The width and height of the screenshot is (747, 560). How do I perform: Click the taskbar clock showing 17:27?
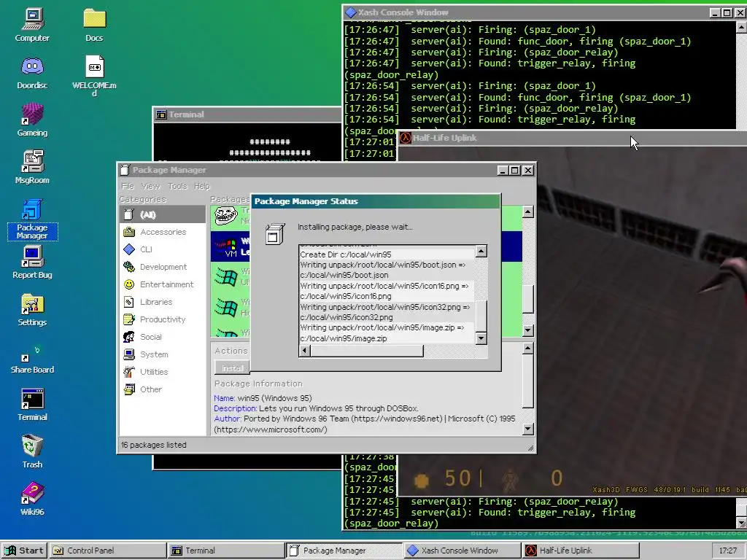(727, 551)
